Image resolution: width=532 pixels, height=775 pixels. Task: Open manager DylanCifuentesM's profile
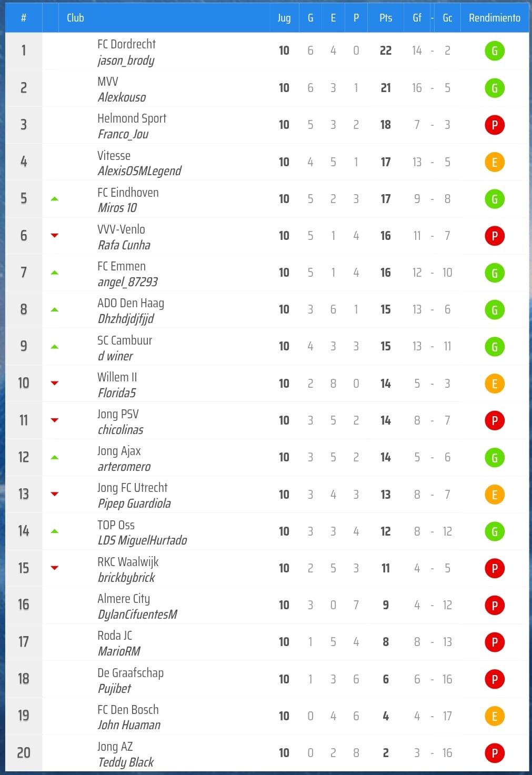click(x=137, y=614)
